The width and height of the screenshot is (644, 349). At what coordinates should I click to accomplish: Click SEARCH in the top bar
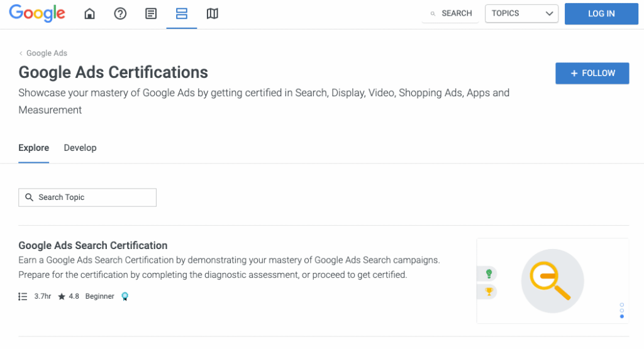click(x=457, y=14)
